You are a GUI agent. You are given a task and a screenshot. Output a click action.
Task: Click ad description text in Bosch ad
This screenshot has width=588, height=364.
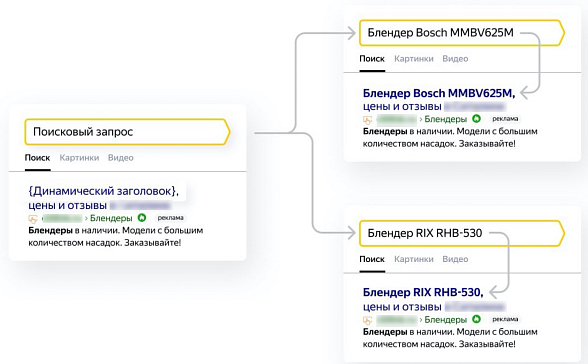coord(450,138)
